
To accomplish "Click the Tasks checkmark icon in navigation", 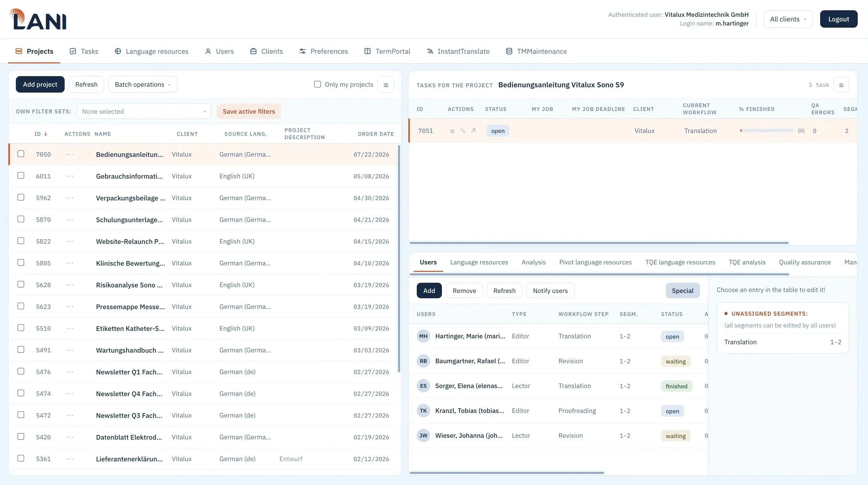I will pyautogui.click(x=73, y=51).
